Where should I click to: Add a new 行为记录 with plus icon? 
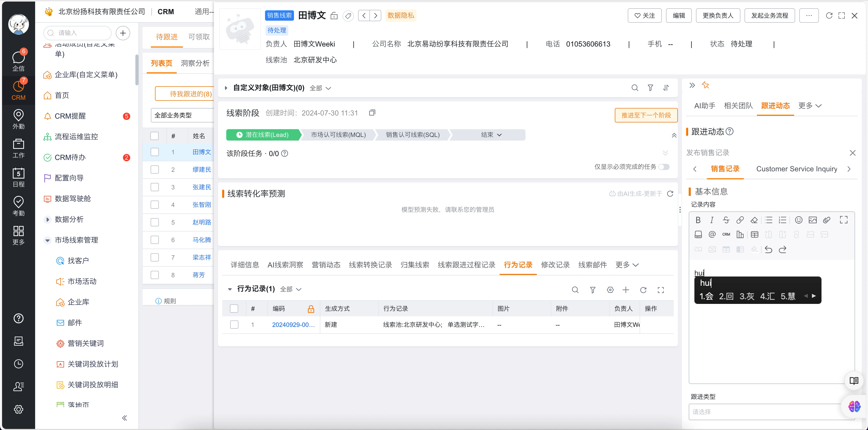pos(626,290)
